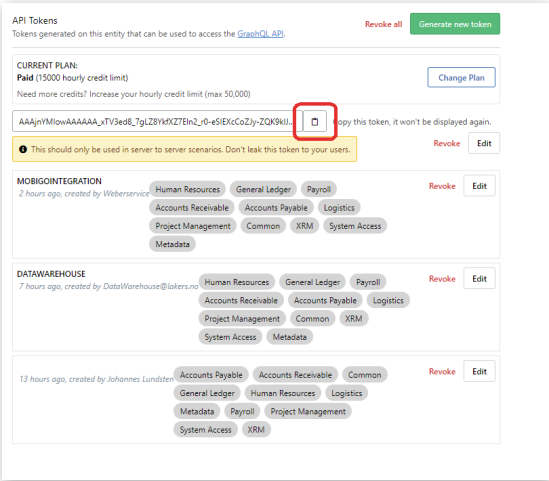549x481 pixels.
Task: Edit the DATAWAREHOUSE token
Action: (x=479, y=279)
